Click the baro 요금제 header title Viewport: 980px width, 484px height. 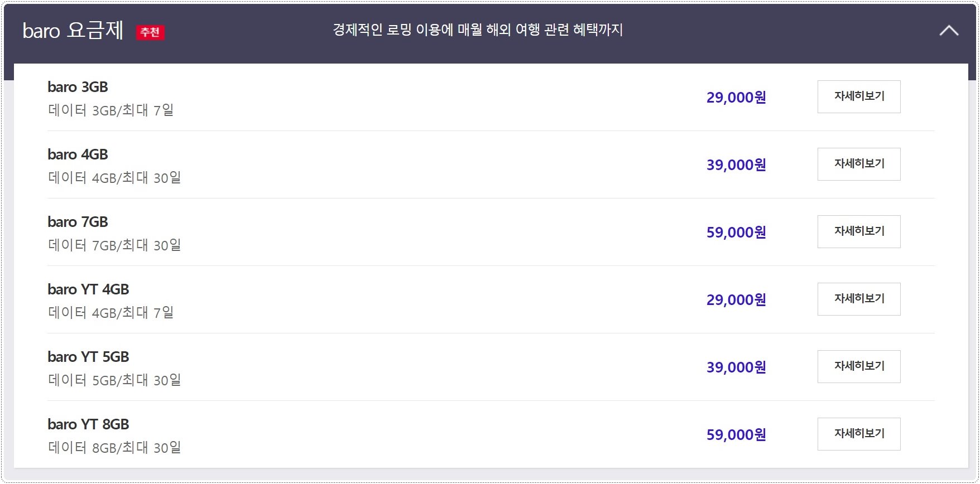coord(73,31)
